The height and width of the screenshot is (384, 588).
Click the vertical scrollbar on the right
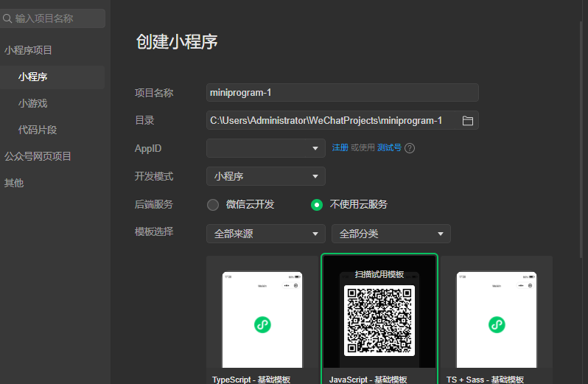(x=581, y=139)
